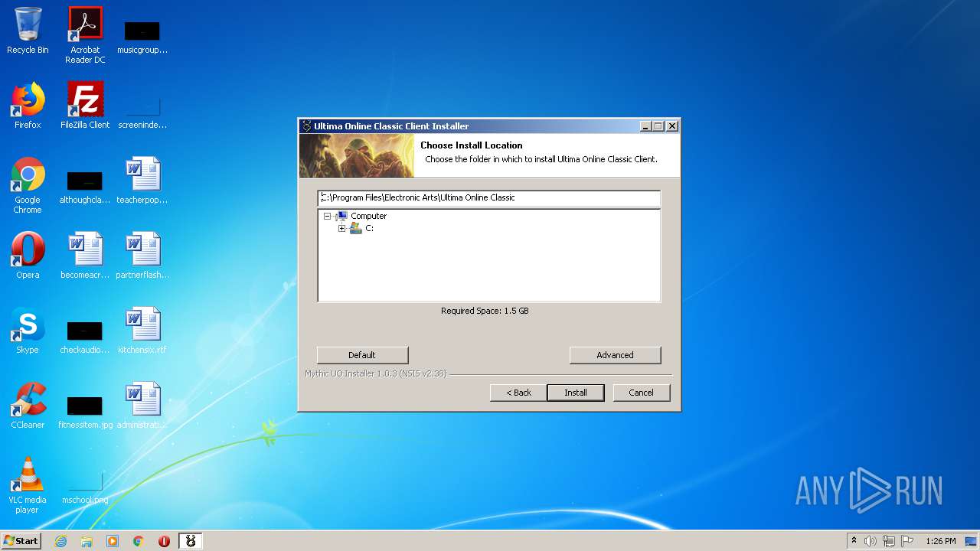980x551 pixels.
Task: Open the Start menu
Action: point(21,541)
